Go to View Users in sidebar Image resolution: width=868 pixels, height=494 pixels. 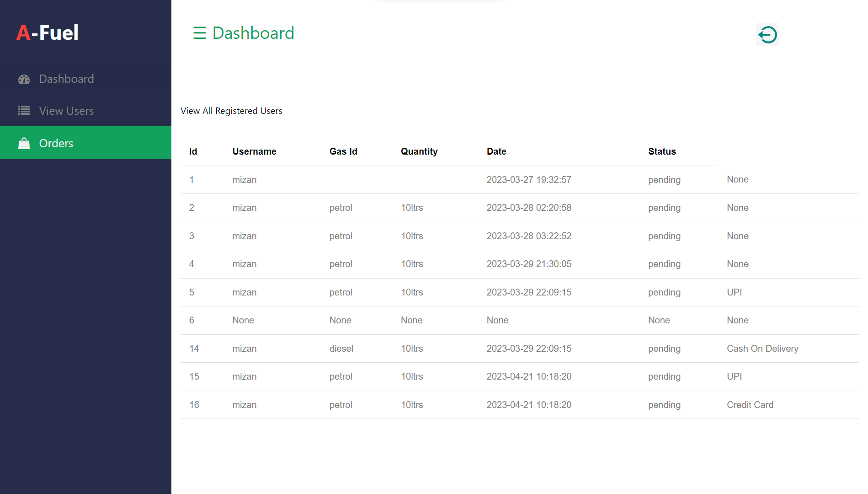pos(66,111)
